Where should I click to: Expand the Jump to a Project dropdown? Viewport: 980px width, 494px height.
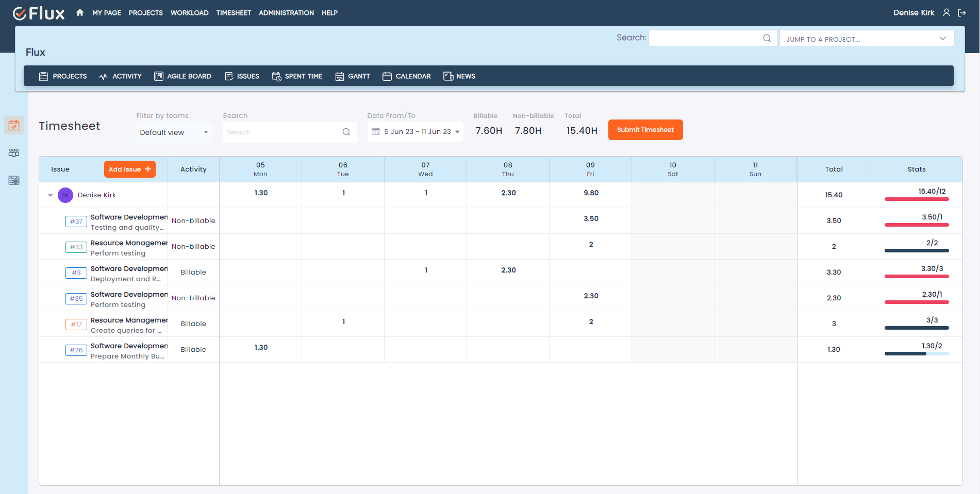[867, 38]
